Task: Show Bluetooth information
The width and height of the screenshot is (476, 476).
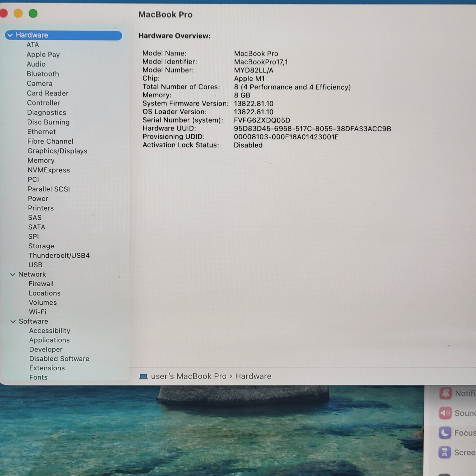Action: pos(43,74)
